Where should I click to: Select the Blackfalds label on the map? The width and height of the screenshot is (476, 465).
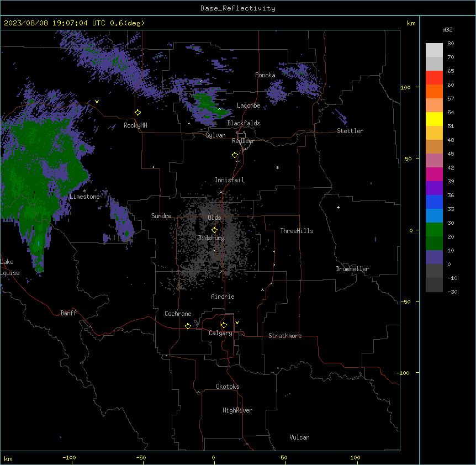pos(244,123)
